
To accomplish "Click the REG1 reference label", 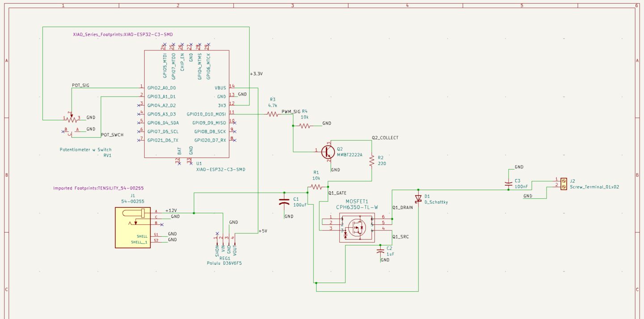I will click(225, 258).
